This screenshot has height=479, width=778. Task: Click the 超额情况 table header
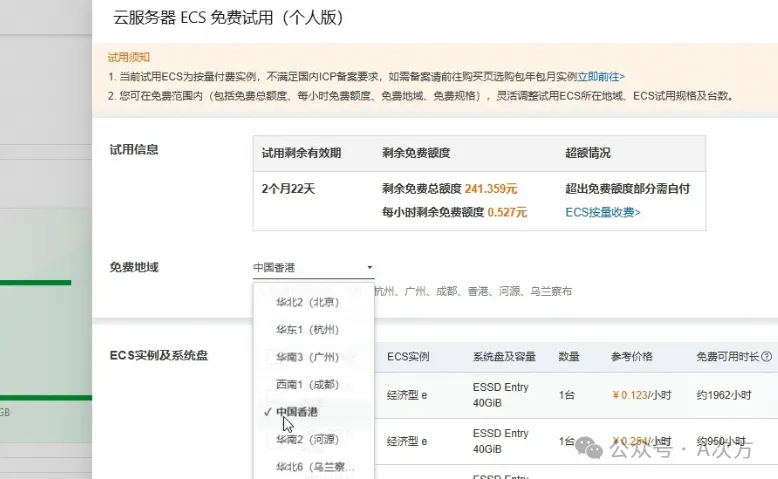click(x=588, y=153)
